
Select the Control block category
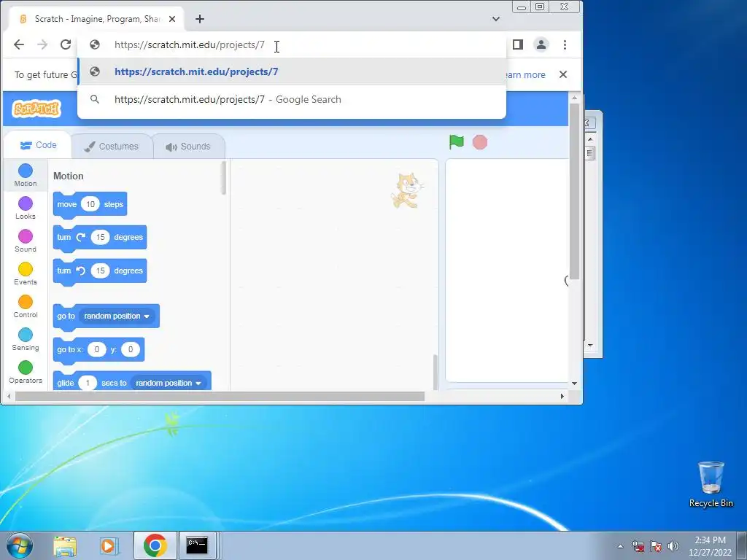[x=26, y=307]
